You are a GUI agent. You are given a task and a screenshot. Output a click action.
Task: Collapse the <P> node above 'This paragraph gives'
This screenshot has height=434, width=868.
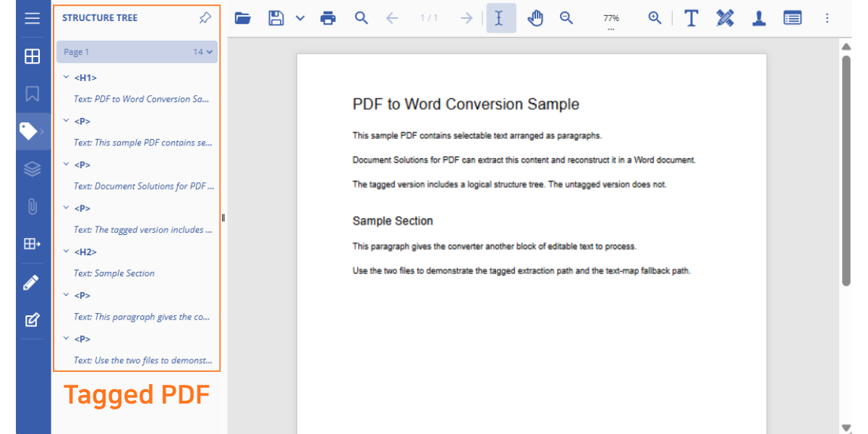(66, 294)
